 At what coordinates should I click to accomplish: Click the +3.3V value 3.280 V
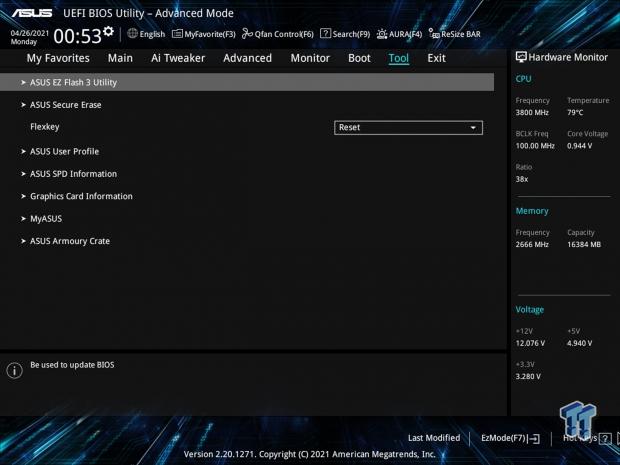527,376
